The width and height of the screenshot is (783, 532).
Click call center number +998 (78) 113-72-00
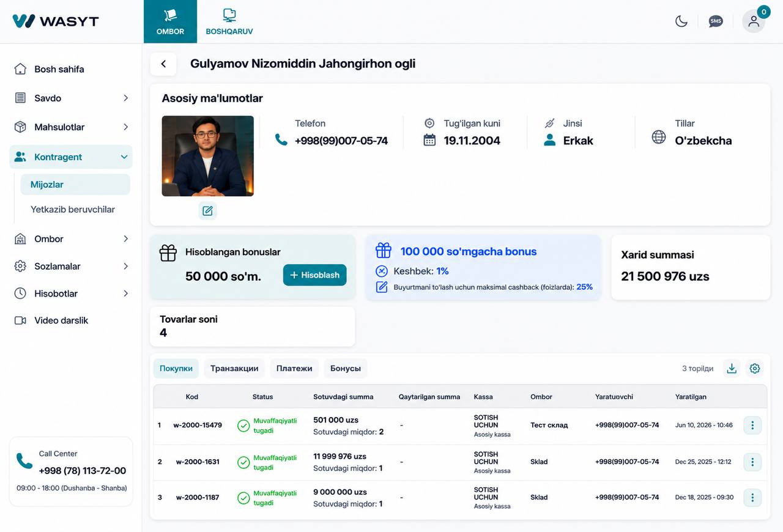(x=83, y=471)
